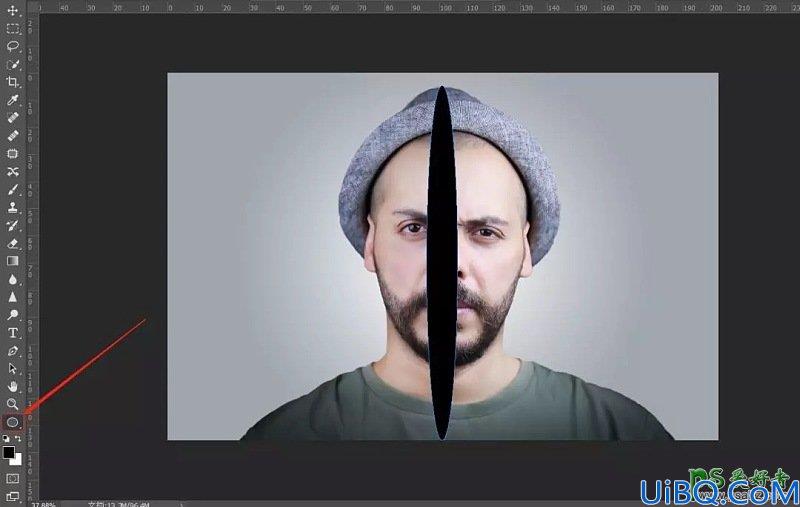This screenshot has height=507, width=800.
Task: Select the Eraser tool
Action: 13,243
